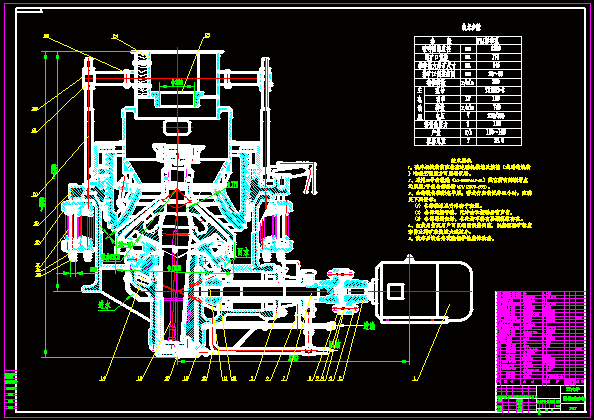Click the magenta parts list table
This screenshot has height=420, width=594.
pos(541,338)
